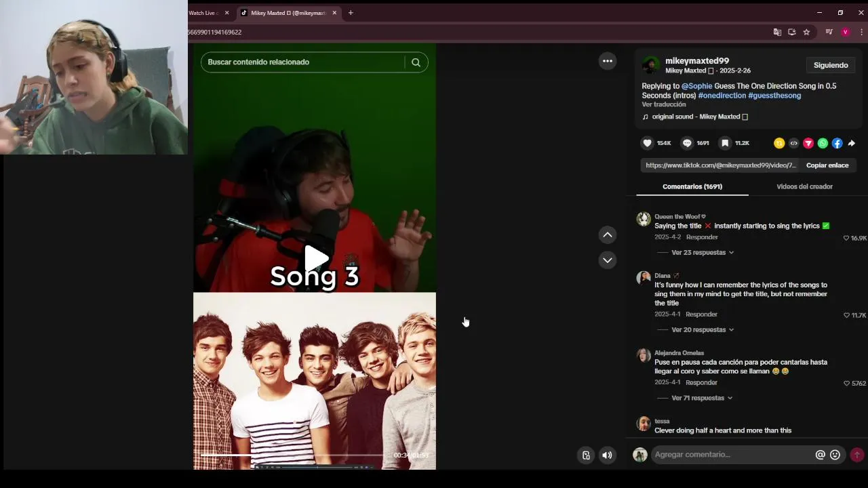Switch to Videos del creador tab
This screenshot has height=488, width=868.
(804, 186)
